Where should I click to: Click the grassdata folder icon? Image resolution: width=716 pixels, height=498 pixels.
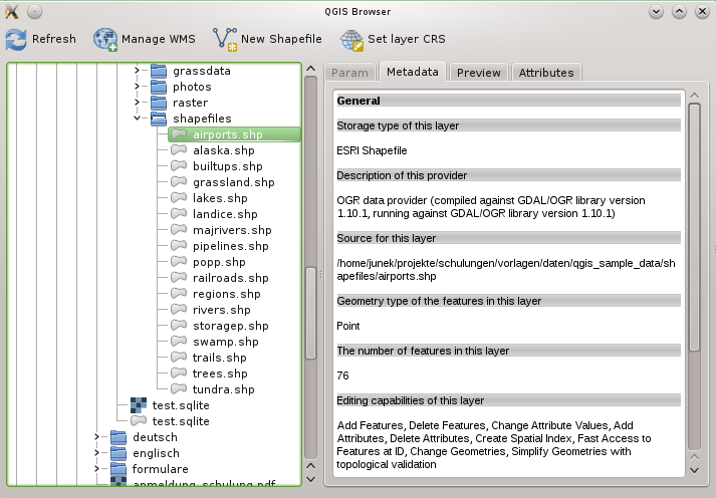pyautogui.click(x=158, y=71)
